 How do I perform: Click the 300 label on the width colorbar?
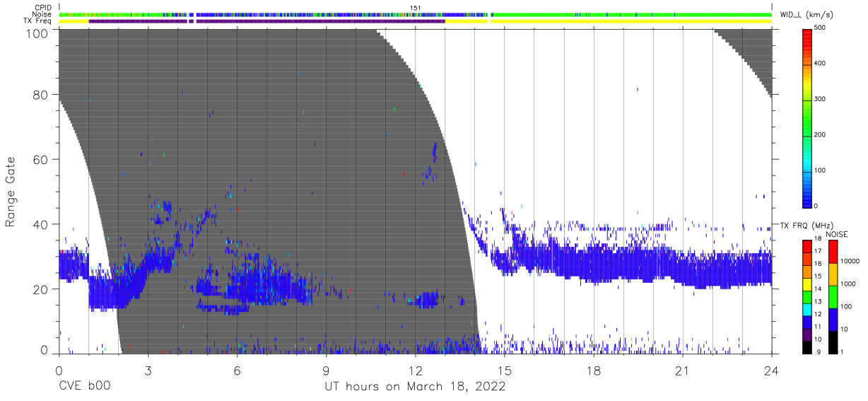819,99
